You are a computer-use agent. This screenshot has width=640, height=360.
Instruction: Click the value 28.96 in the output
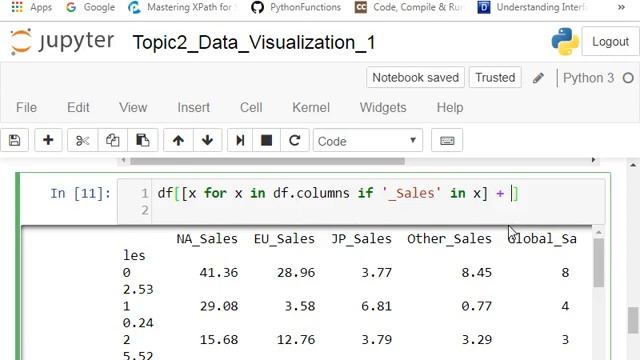[x=296, y=272]
